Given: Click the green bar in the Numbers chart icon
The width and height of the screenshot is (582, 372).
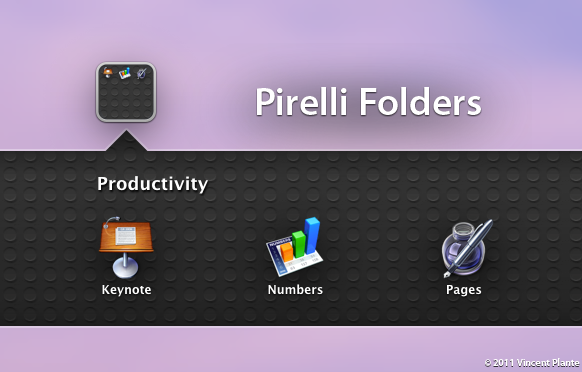Looking at the screenshot, I should click(x=298, y=244).
